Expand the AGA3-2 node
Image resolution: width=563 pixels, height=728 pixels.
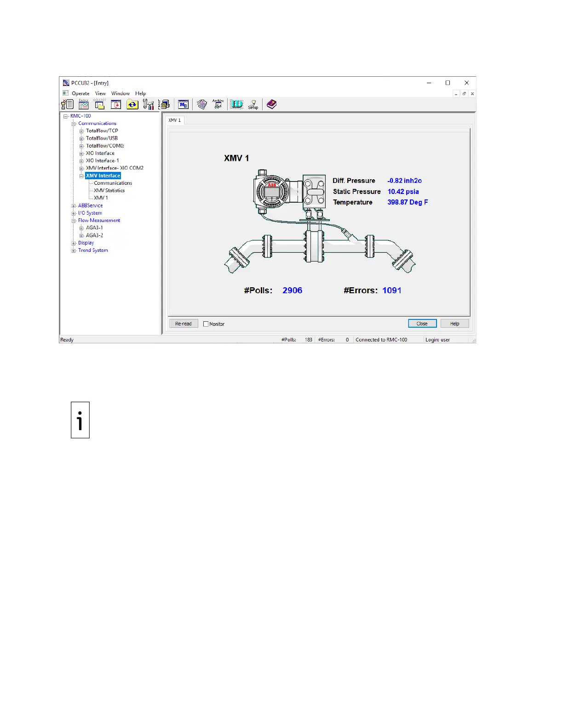(81, 235)
